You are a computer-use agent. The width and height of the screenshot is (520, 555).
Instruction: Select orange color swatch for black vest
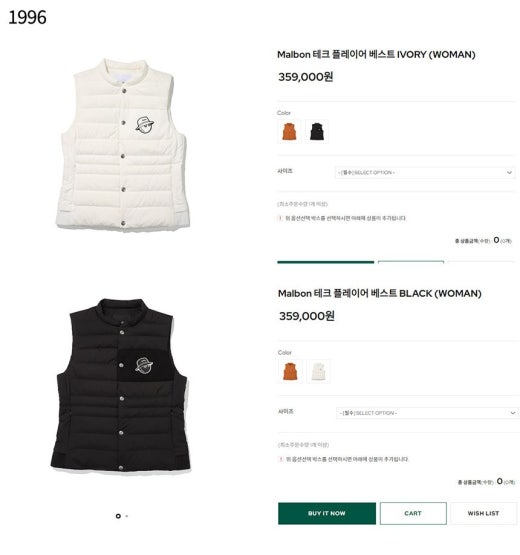tap(290, 371)
